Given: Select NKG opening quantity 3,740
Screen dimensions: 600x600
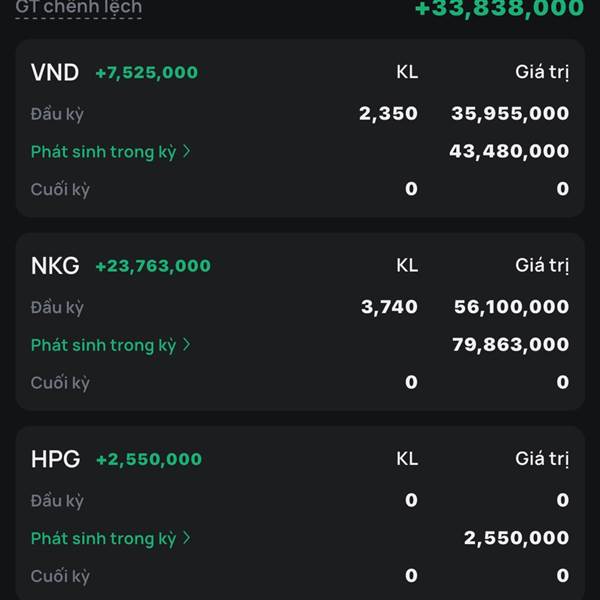Looking at the screenshot, I should (x=389, y=307).
